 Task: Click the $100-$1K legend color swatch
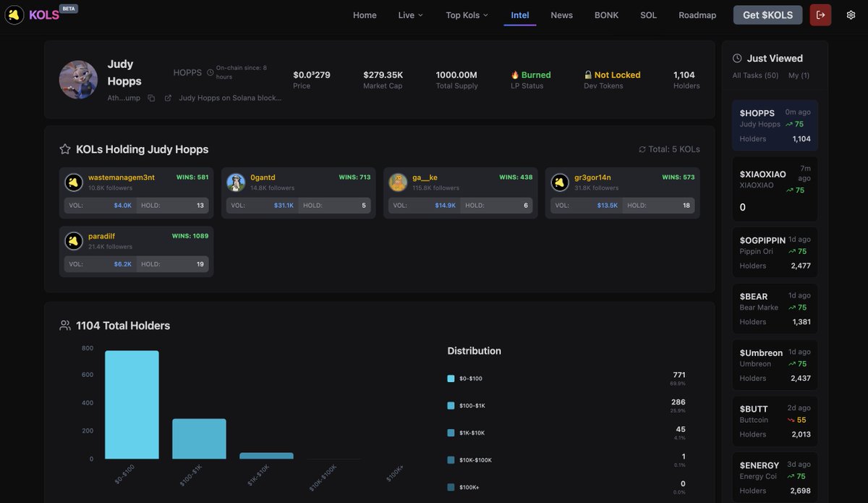[451, 405]
